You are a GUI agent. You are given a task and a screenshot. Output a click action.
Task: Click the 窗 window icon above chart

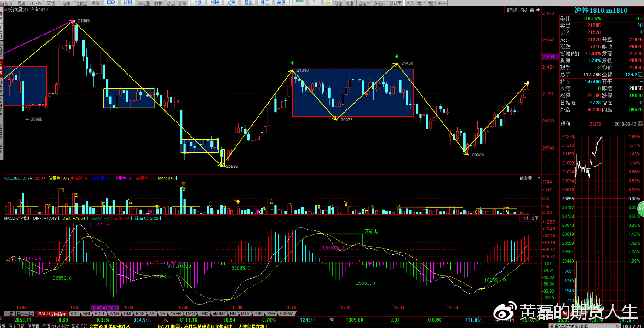[531, 9]
